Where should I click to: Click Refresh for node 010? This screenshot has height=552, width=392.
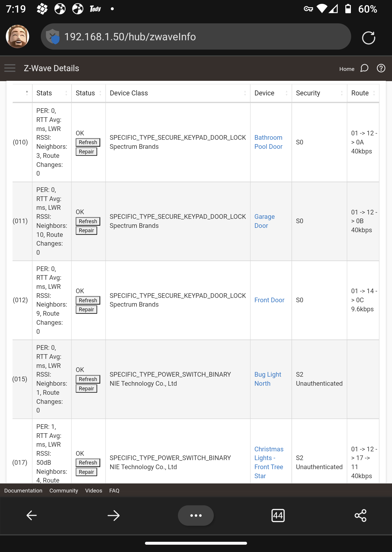tap(88, 142)
